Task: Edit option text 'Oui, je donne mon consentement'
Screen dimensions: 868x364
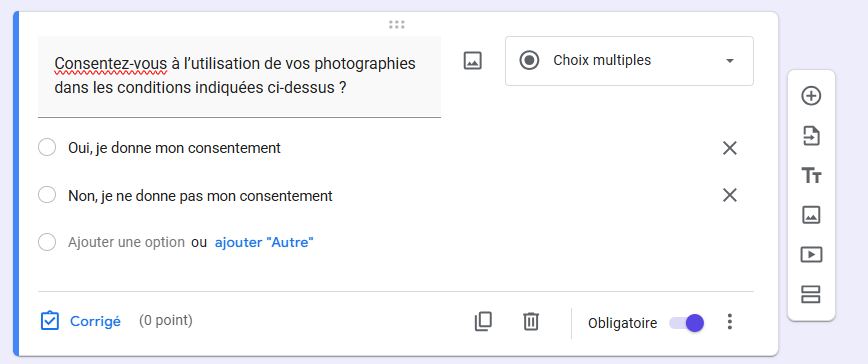Action: tap(174, 148)
